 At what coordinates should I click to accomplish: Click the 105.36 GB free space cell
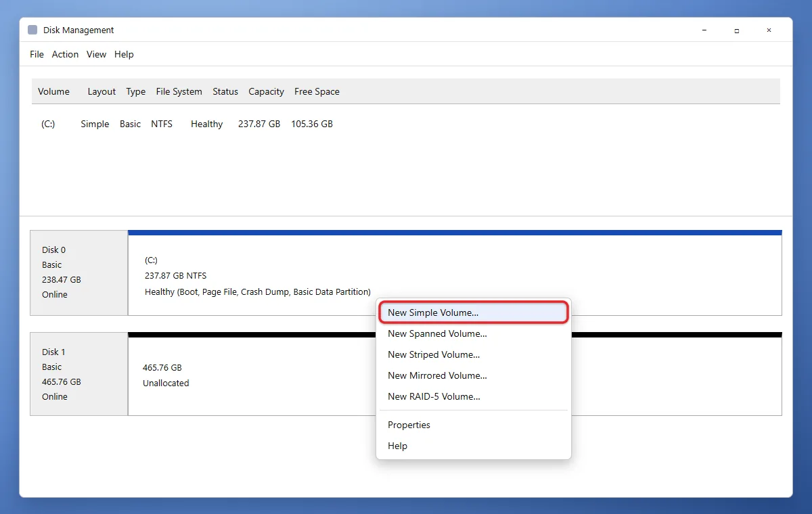312,124
